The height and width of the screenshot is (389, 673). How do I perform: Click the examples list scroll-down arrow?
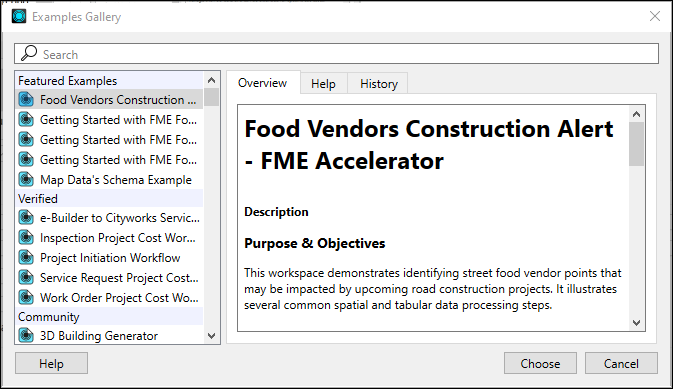point(212,336)
